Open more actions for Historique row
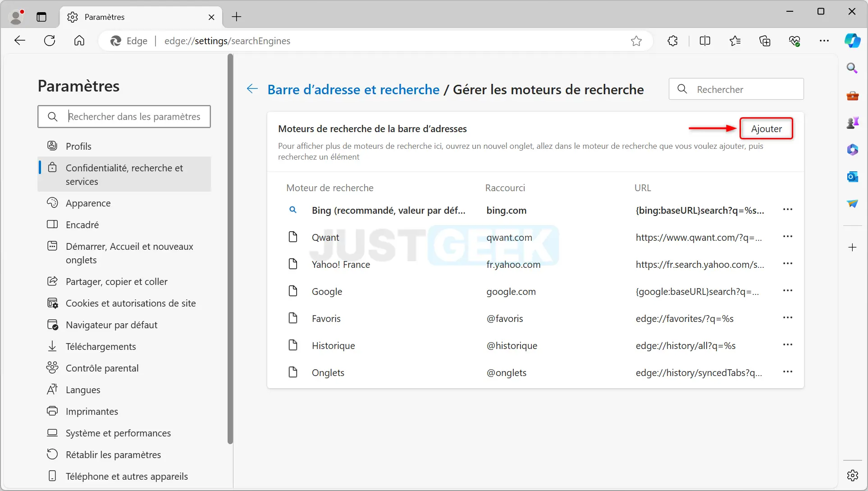 pos(787,345)
